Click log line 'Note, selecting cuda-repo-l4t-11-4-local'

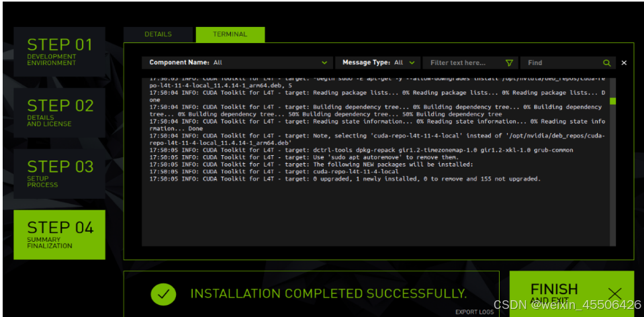click(377, 139)
